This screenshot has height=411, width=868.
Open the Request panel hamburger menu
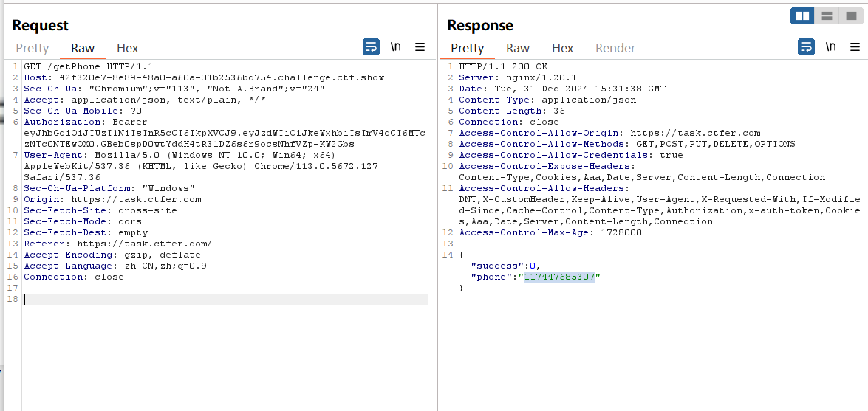pos(420,47)
